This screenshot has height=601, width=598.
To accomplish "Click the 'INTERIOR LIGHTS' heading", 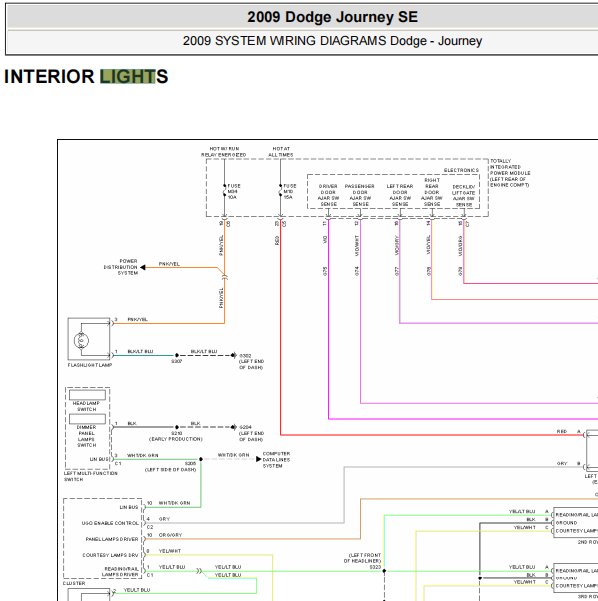I will coord(86,76).
